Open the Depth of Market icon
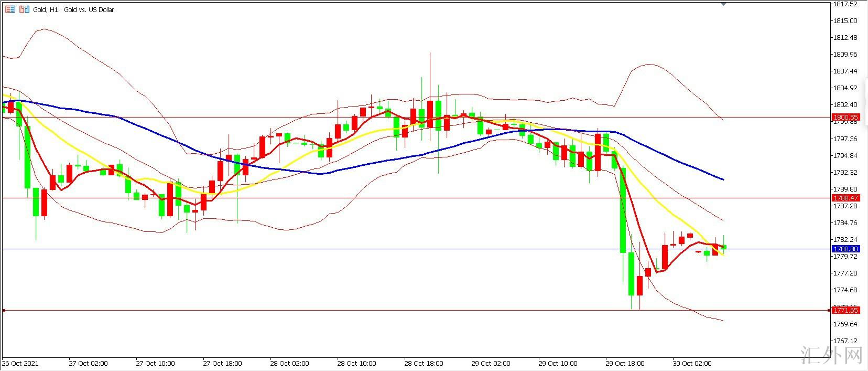The width and height of the screenshot is (868, 371). click(24, 9)
